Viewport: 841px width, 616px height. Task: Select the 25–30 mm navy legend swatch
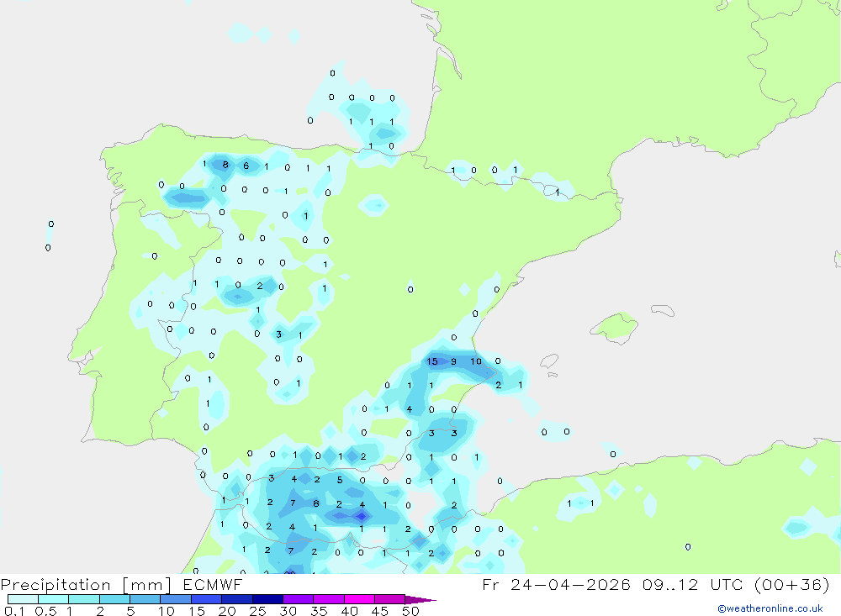tap(267, 599)
